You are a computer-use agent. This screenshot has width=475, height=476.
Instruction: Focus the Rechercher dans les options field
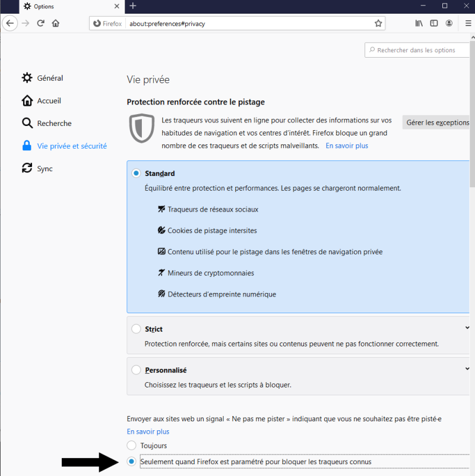417,50
